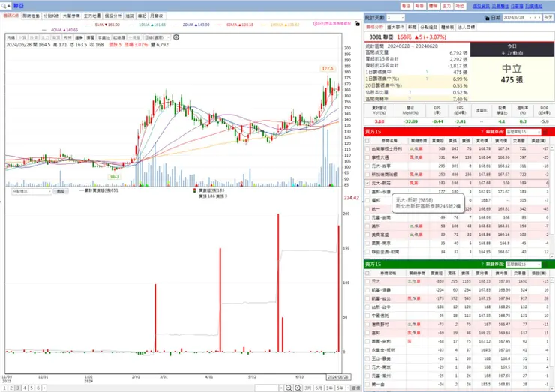Open the 新聞 tab in the right panel
555x392 pixels.
coord(412,27)
